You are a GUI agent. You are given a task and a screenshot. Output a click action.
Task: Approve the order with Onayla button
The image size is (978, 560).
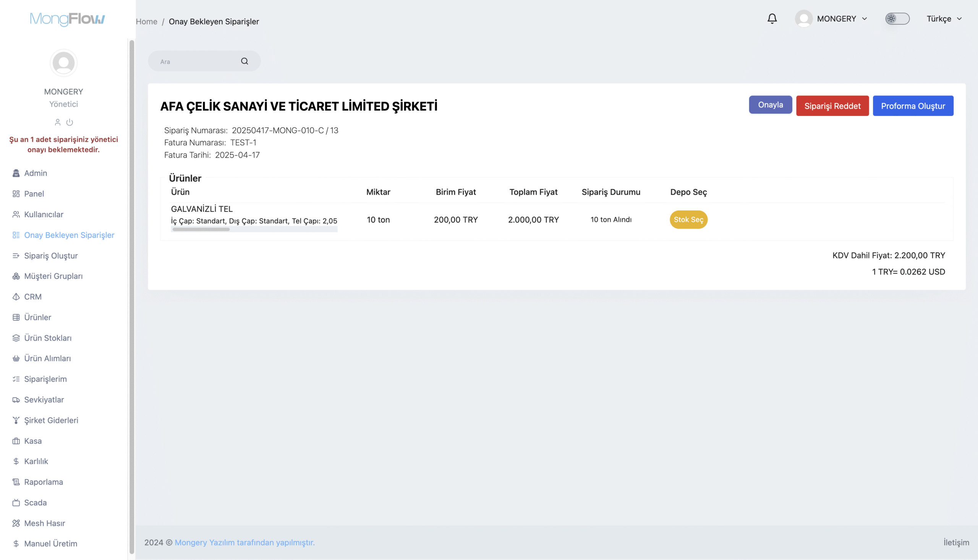click(770, 105)
